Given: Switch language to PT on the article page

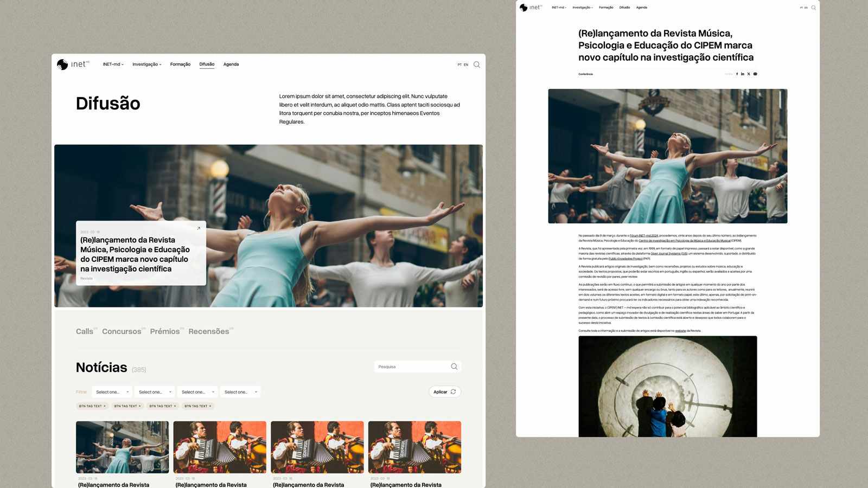Looking at the screenshot, I should tap(801, 8).
